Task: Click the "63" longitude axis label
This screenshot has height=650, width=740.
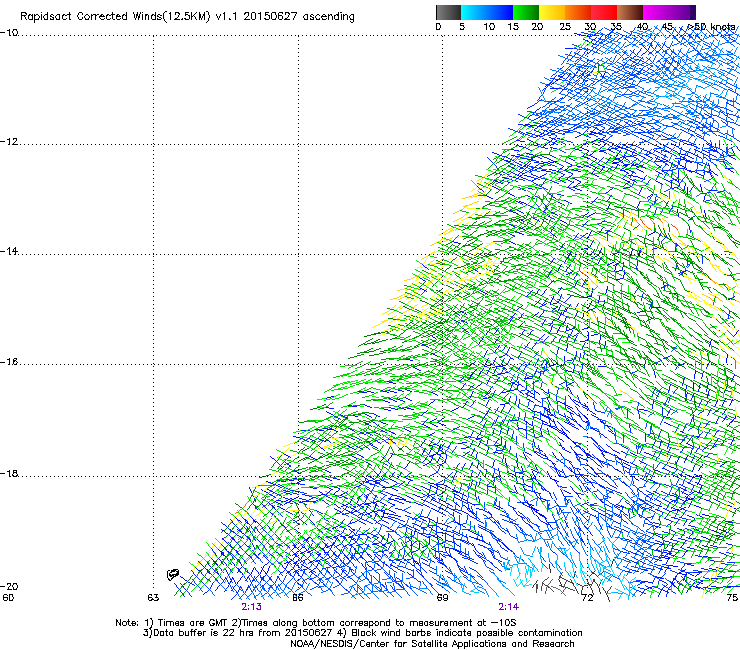Action: coord(153,598)
